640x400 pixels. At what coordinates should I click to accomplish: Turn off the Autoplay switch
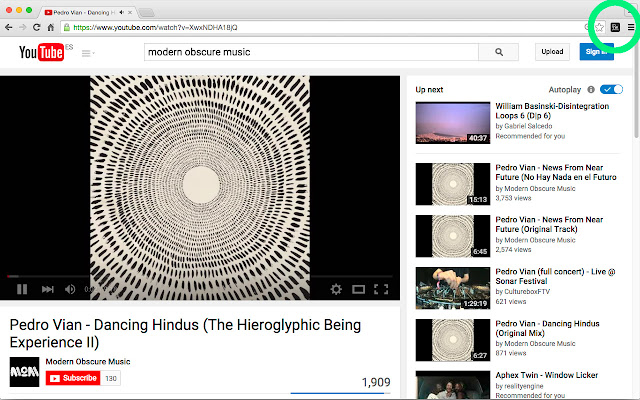pos(611,89)
